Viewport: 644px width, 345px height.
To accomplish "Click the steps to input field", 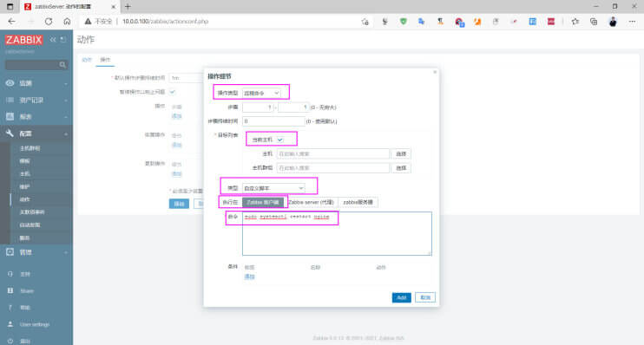I will [x=293, y=107].
